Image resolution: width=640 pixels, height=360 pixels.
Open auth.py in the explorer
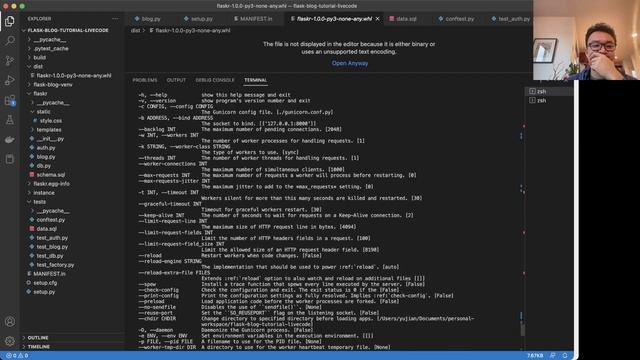coord(46,148)
